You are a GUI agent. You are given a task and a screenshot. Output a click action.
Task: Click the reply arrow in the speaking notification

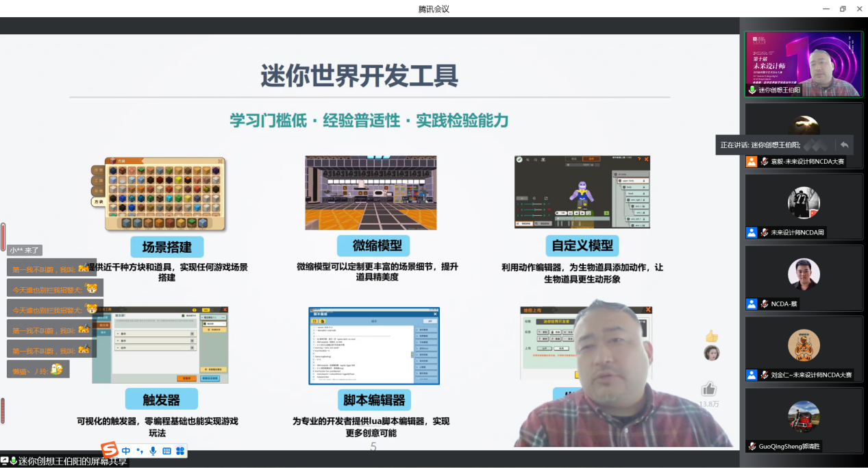pyautogui.click(x=844, y=145)
